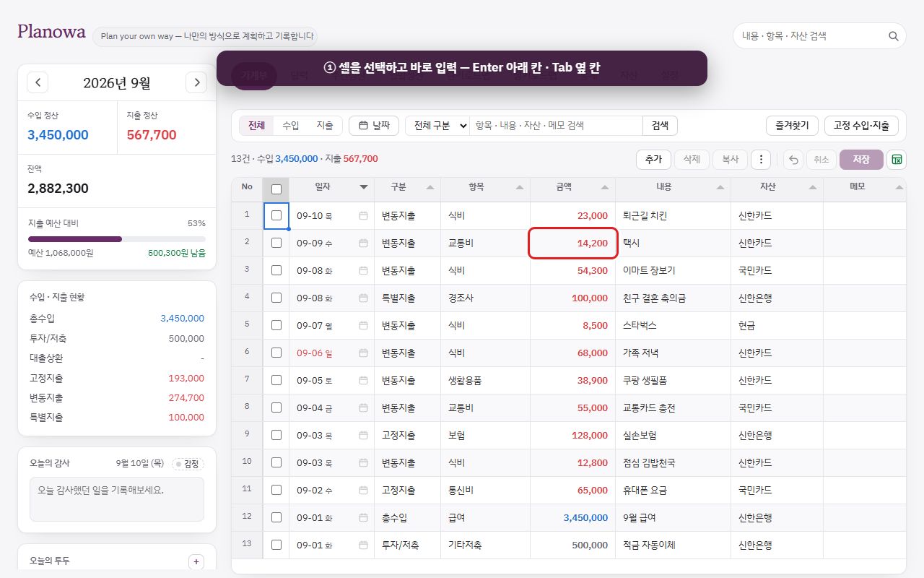Go to the next month with the right chevron

tap(196, 82)
